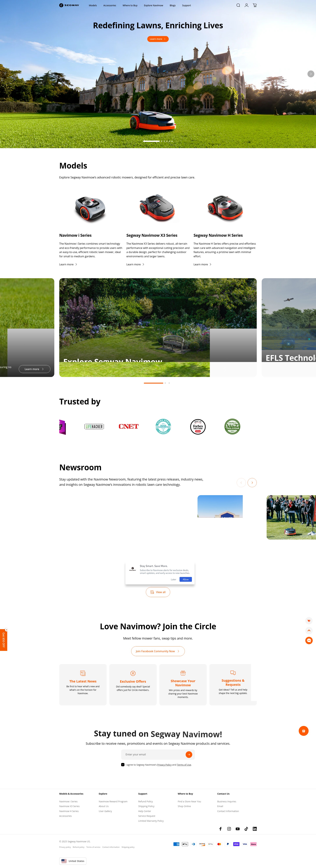Open Support menu in navigation bar

(186, 5)
